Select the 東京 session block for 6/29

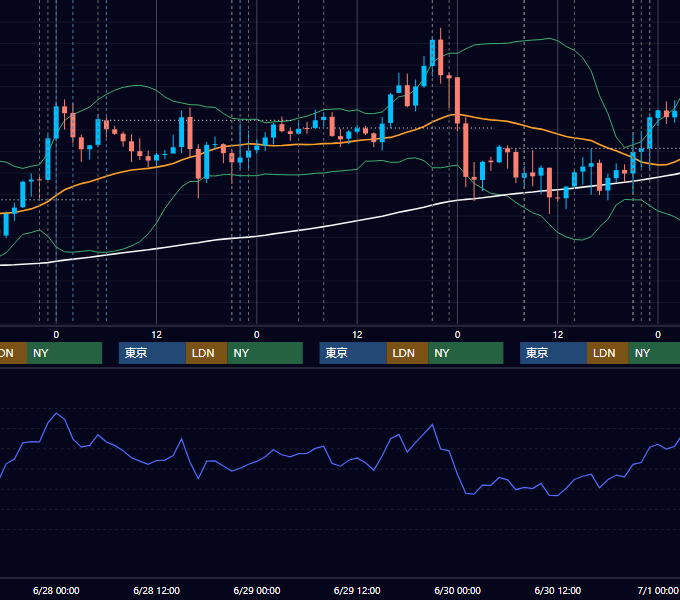[353, 353]
